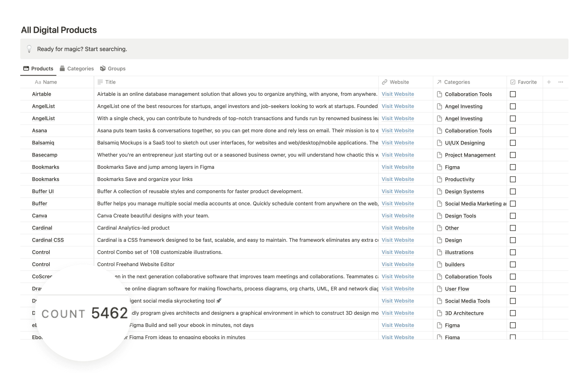The image size is (588, 373).
Task: Check the Favorite box for Basecamp
Action: 513,155
